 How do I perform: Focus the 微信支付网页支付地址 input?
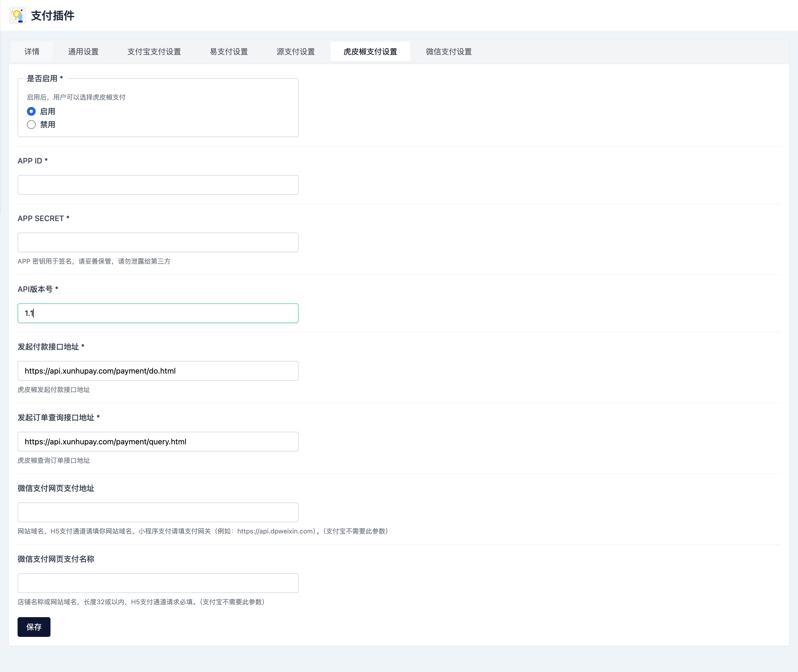point(158,512)
